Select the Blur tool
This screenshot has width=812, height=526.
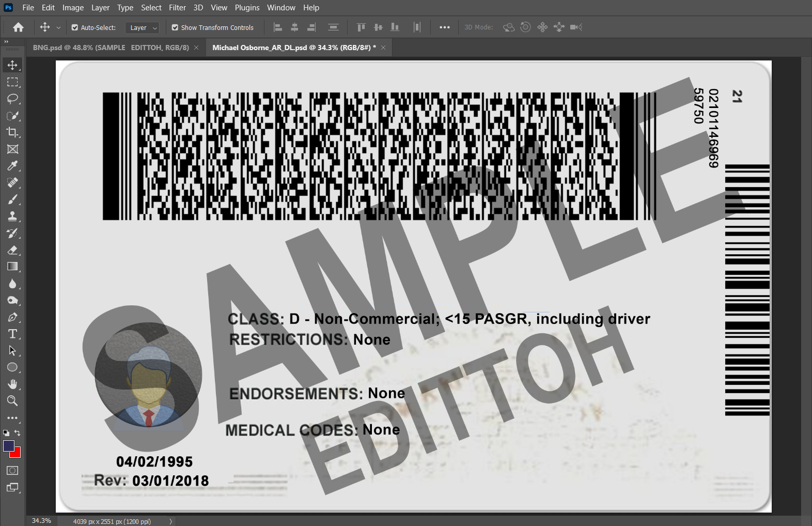(x=12, y=284)
